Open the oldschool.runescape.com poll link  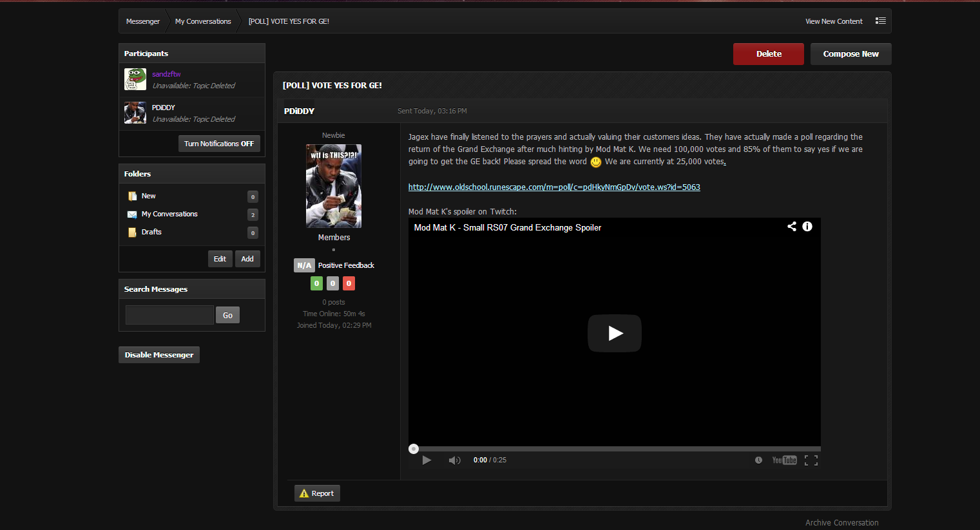tap(554, 187)
